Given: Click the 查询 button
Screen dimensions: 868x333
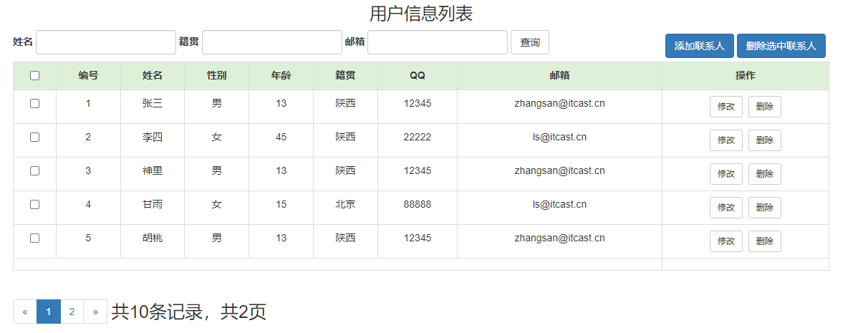Looking at the screenshot, I should tap(530, 42).
